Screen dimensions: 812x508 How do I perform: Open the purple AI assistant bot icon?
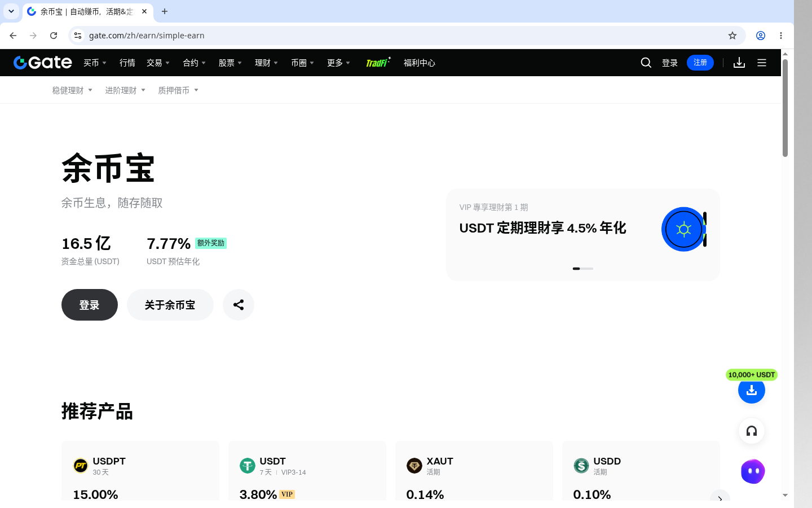[753, 471]
